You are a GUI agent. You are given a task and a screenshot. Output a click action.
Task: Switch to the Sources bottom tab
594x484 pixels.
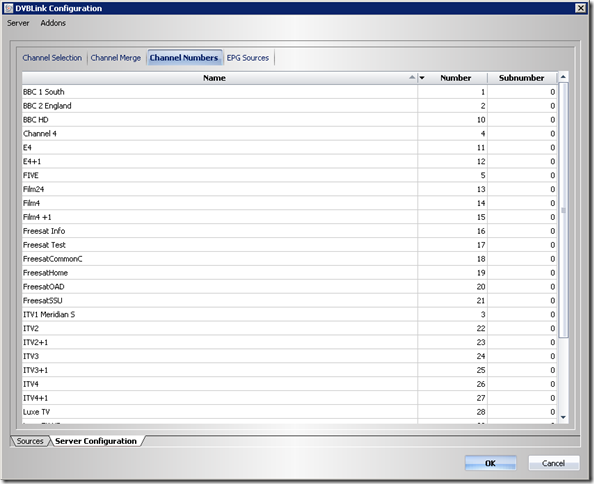30,441
